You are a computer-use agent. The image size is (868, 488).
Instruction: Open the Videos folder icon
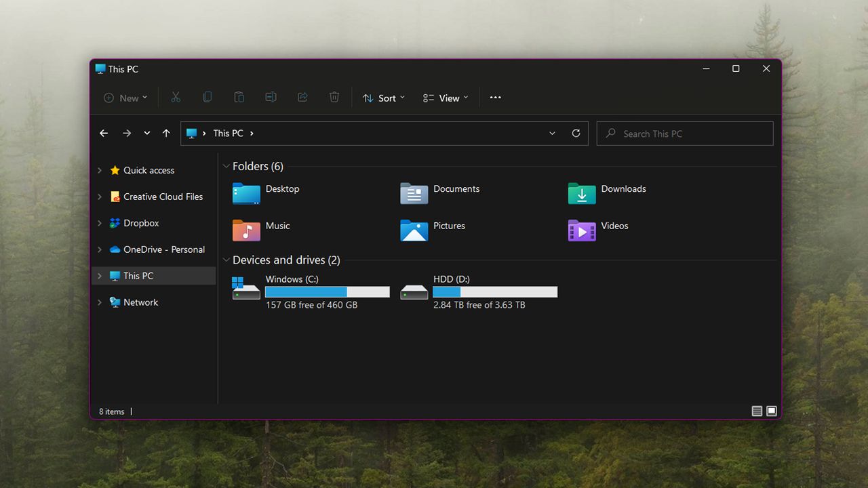click(x=582, y=230)
